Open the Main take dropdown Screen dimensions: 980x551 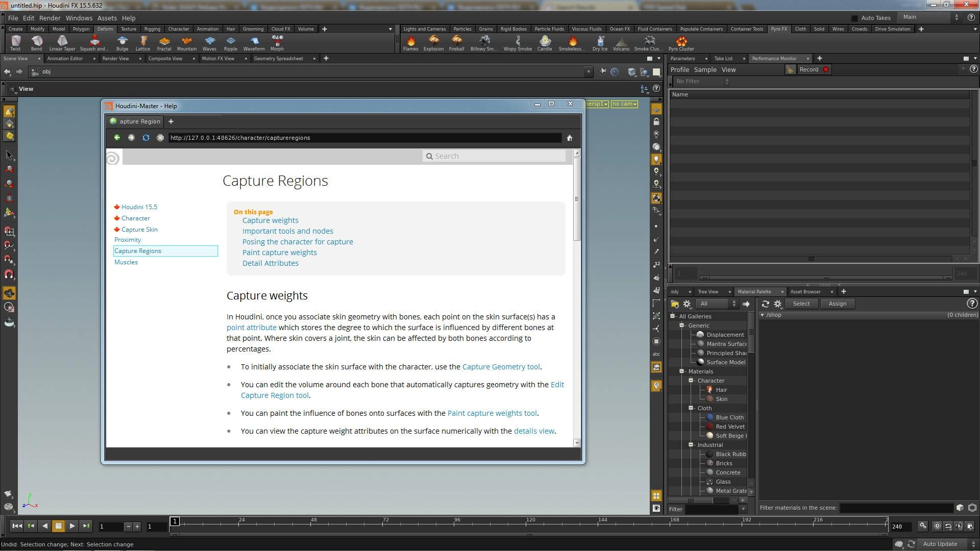(930, 17)
